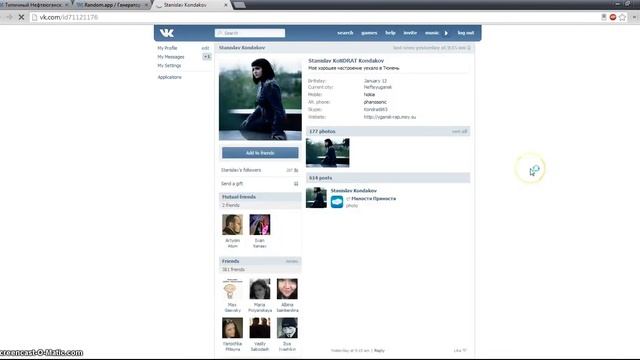Open friend Albina's avatar
The width and height of the screenshot is (640, 360).
pos(287,289)
